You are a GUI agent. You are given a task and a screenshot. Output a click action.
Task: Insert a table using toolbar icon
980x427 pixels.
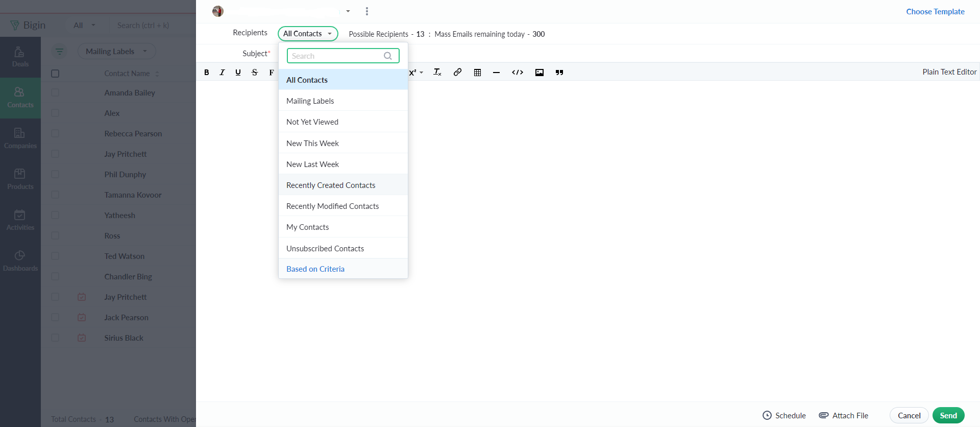(477, 73)
